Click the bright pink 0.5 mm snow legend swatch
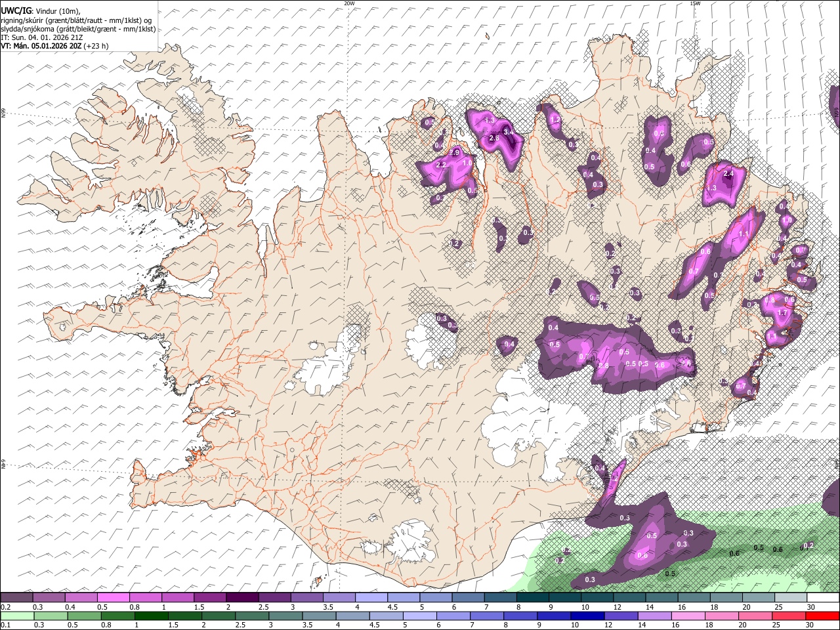Screen dimensions: 840x630 pos(113,598)
